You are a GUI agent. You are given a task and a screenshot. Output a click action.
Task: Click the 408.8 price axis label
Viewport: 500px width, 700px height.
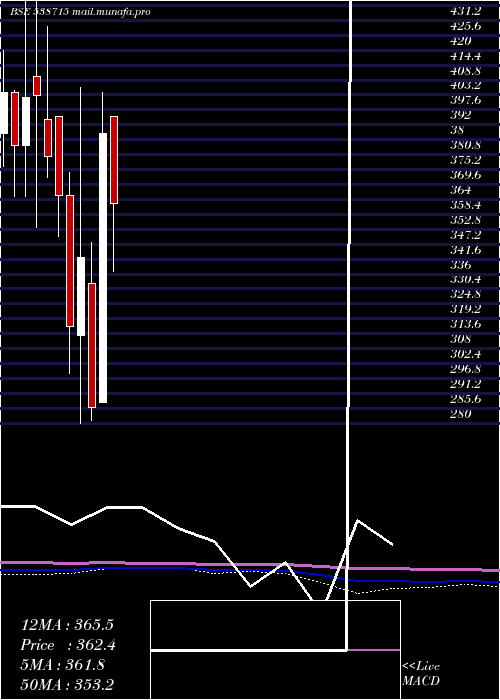pyautogui.click(x=465, y=71)
